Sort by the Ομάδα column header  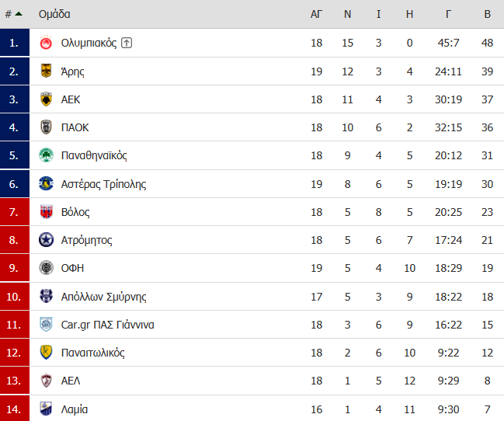(x=54, y=14)
